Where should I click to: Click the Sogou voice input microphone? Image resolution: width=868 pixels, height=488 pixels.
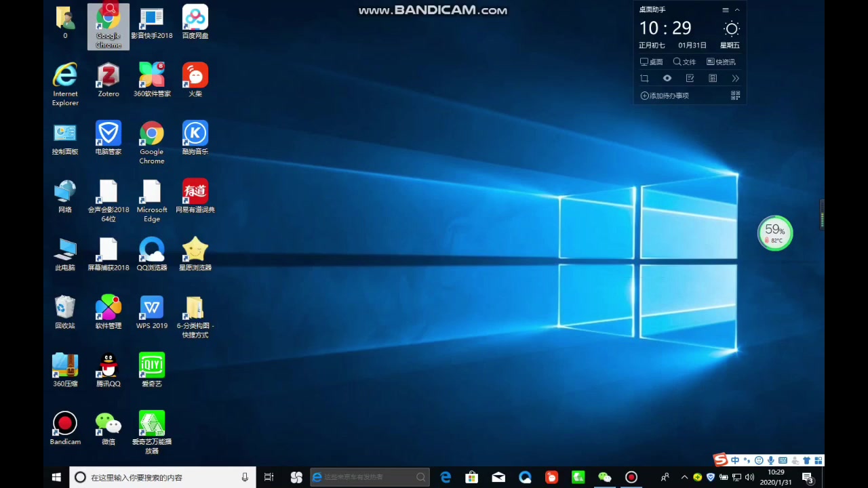[x=770, y=460]
